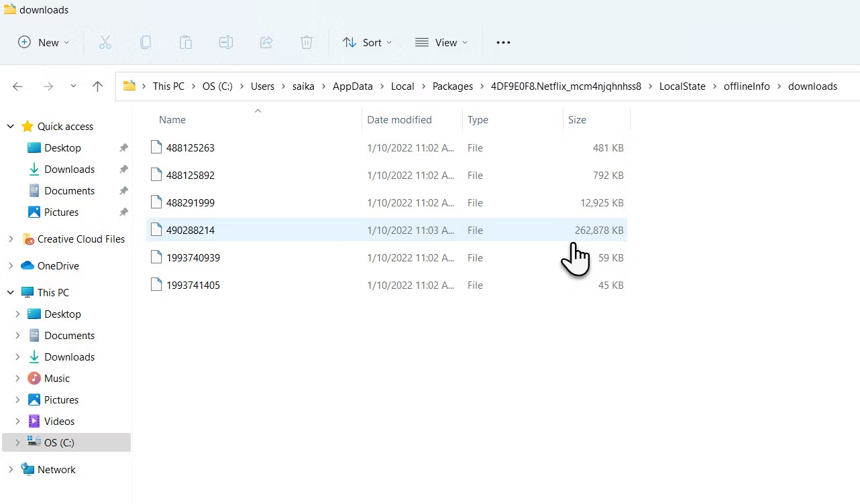Open the New item dropdown
The height and width of the screenshot is (504, 860).
point(44,42)
